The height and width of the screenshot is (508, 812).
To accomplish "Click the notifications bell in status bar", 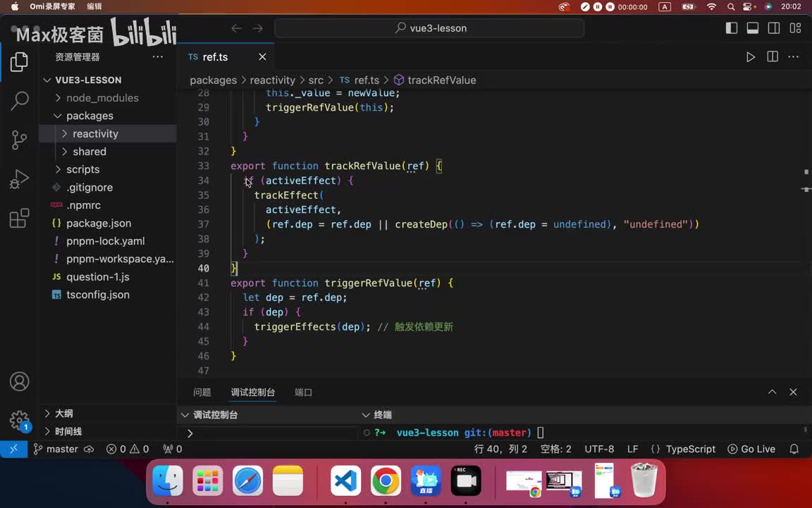I will pyautogui.click(x=794, y=449).
